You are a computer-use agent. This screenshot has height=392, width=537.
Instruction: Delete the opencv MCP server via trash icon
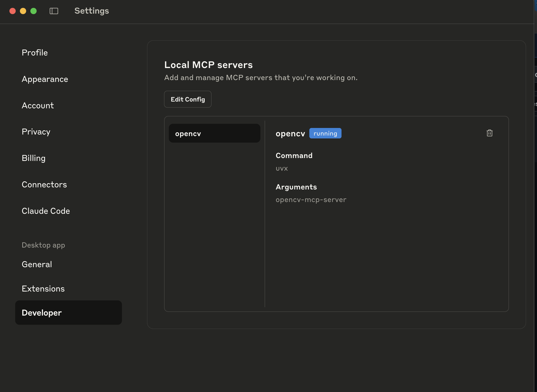coord(489,133)
